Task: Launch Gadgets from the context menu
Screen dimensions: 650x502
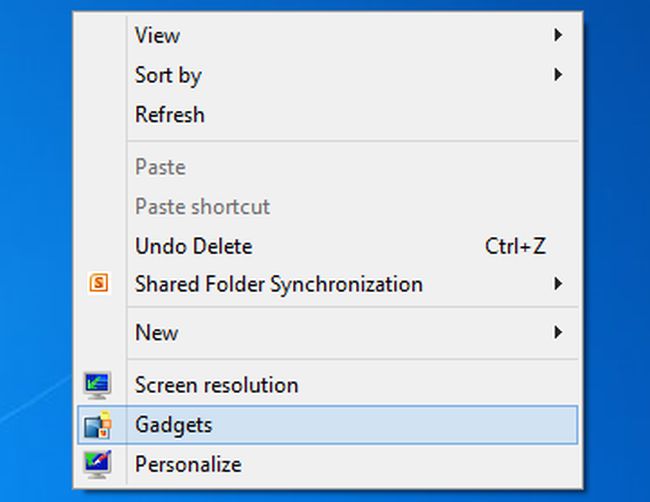Action: 173,425
